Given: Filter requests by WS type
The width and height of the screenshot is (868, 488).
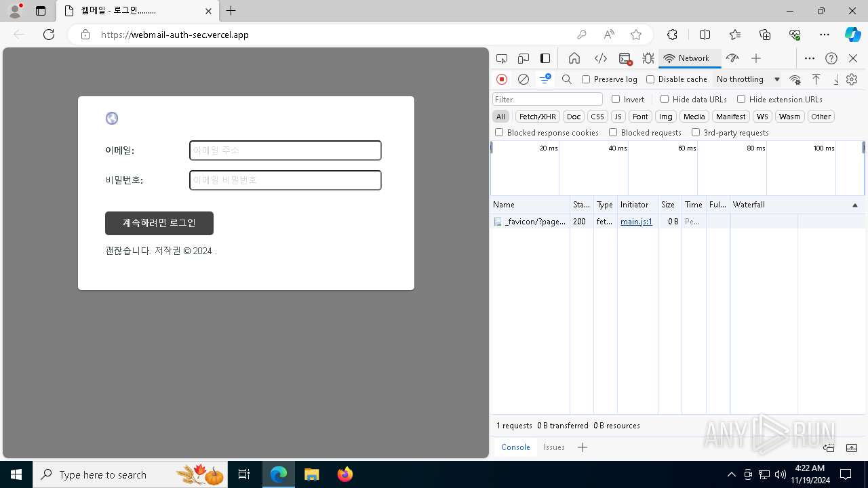Looking at the screenshot, I should (x=763, y=117).
